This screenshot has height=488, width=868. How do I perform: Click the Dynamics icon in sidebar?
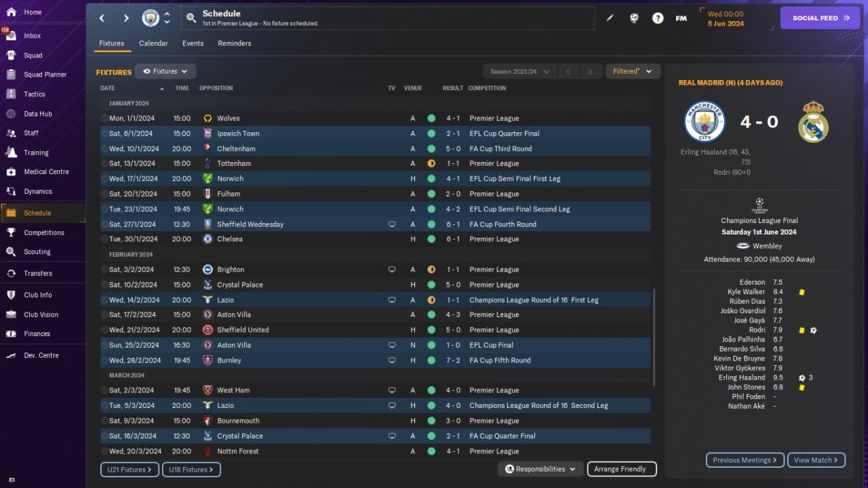(x=11, y=192)
